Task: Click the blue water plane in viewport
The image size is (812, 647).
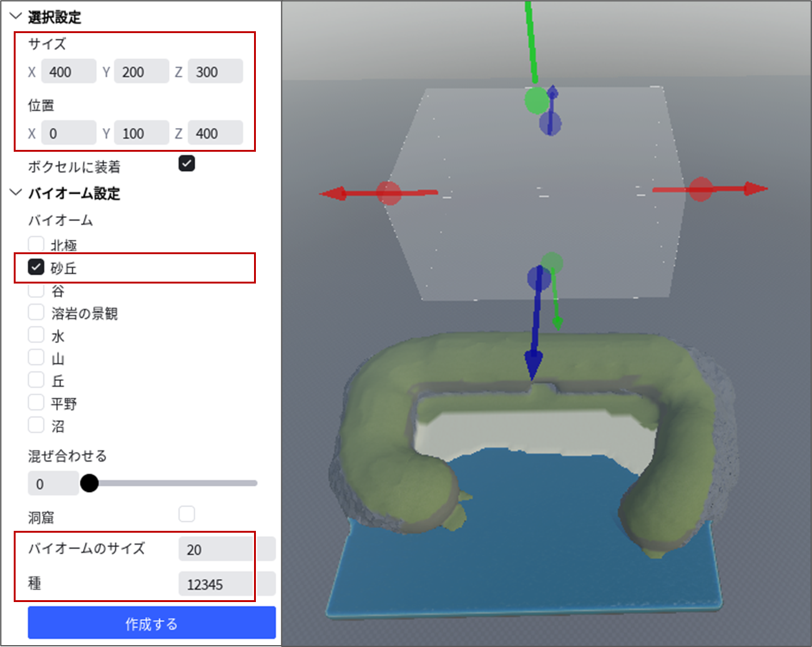Action: click(x=531, y=550)
